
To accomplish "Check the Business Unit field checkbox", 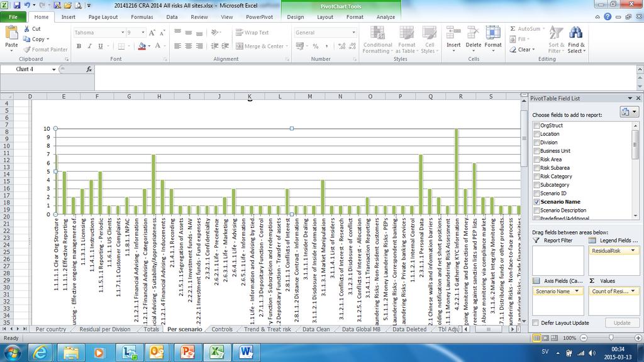I will [536, 151].
